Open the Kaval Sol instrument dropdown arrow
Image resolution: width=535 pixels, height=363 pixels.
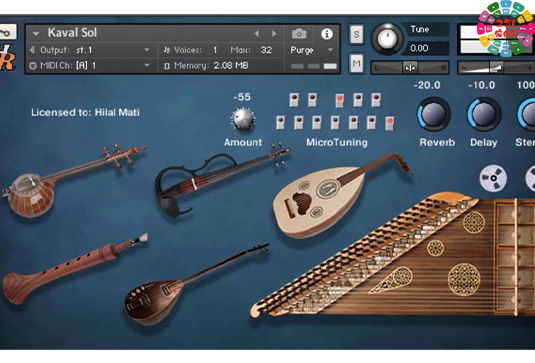35,34
